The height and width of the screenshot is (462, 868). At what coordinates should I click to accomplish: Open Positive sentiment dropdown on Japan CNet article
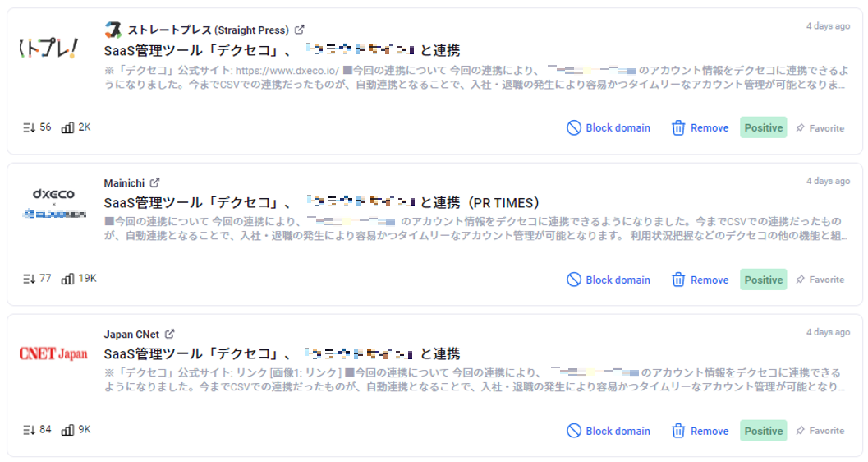[763, 432]
